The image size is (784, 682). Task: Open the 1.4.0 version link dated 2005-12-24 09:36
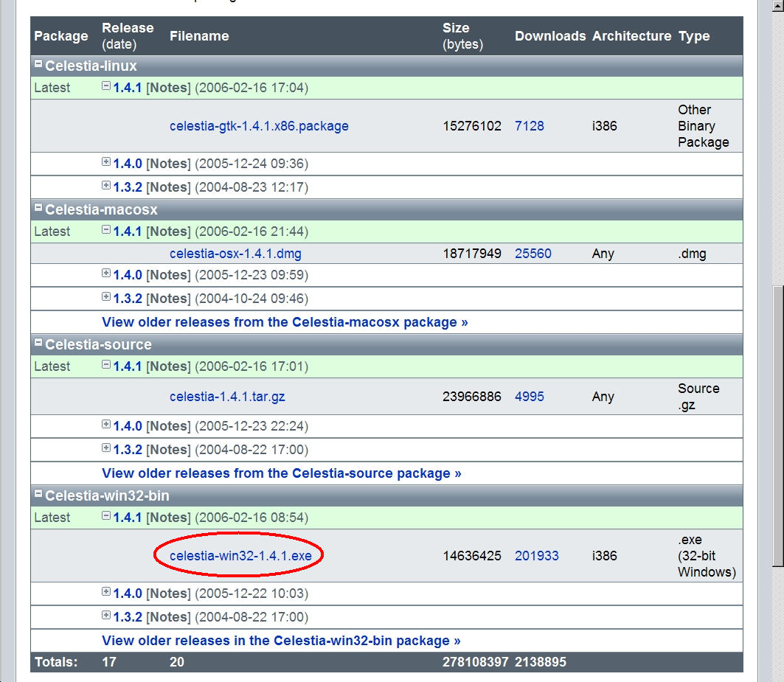coord(128,164)
